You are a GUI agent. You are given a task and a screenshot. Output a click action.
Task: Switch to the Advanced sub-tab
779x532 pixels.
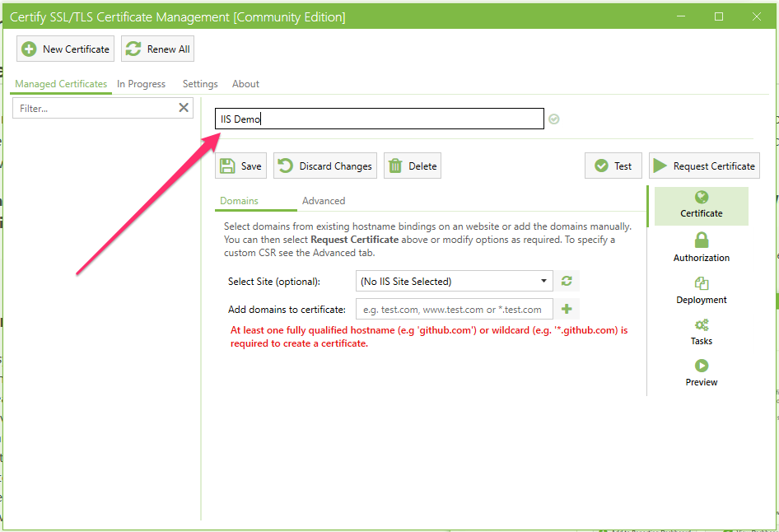[324, 201]
